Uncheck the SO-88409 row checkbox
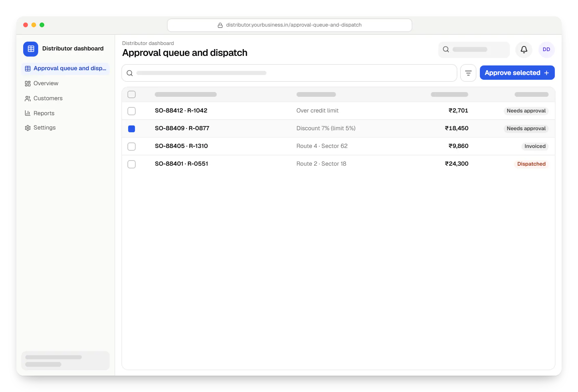578x392 pixels. point(132,129)
